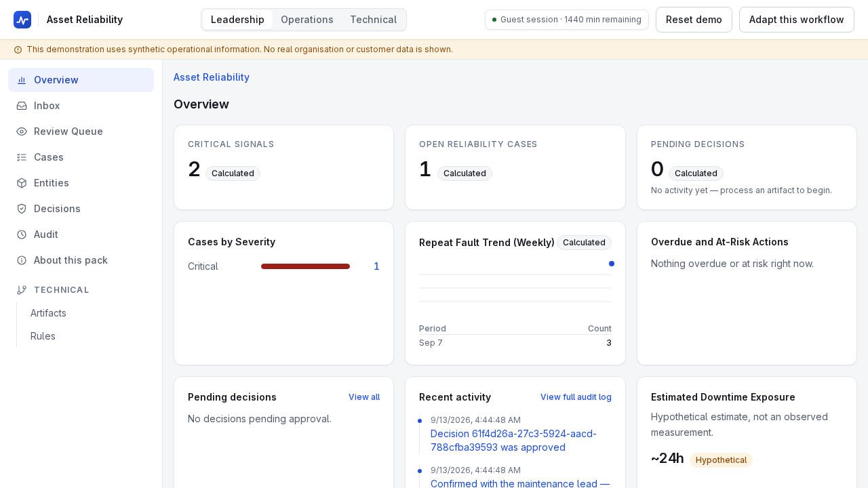
Task: Click the Review Queue eye icon
Action: (x=22, y=131)
